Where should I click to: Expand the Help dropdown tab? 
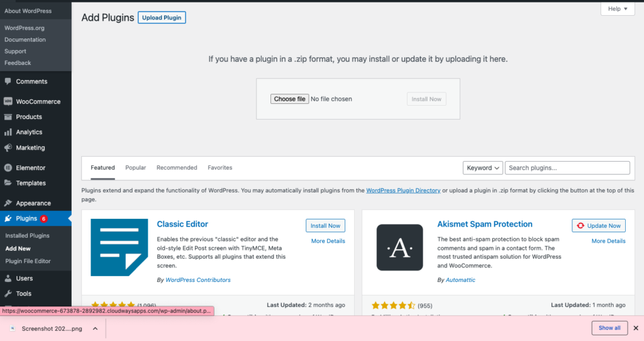click(x=618, y=9)
